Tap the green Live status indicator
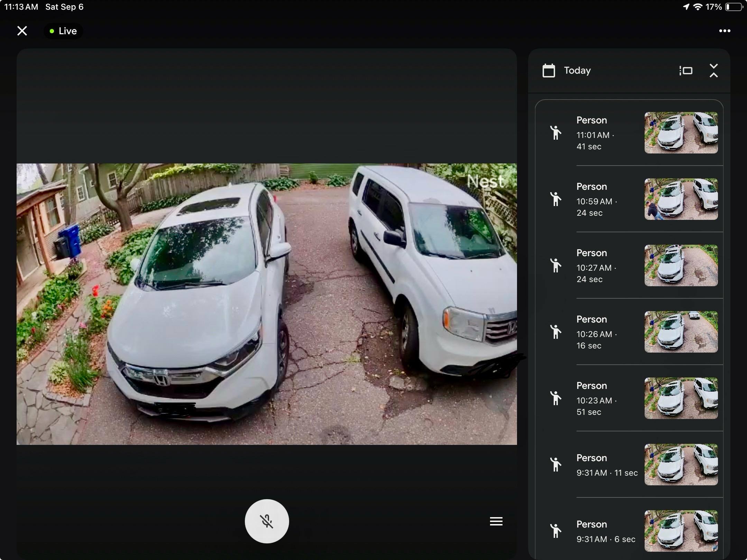This screenshot has width=747, height=560. pos(63,31)
